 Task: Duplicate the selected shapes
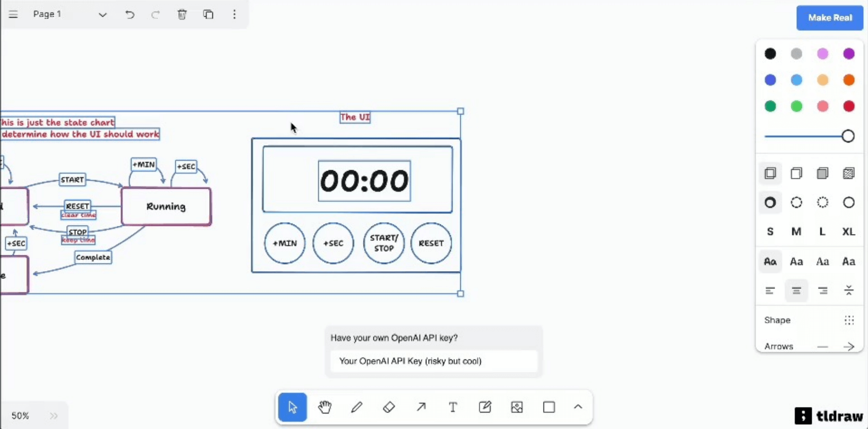(x=208, y=14)
